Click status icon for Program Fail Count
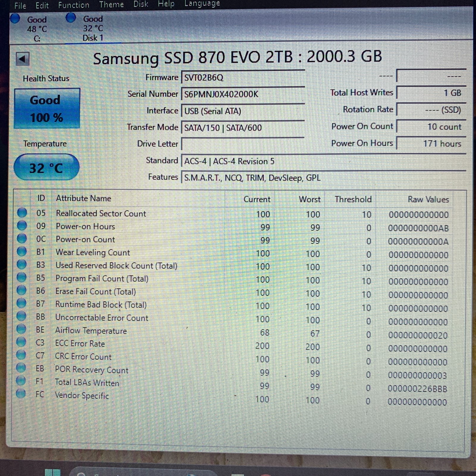 tap(22, 277)
